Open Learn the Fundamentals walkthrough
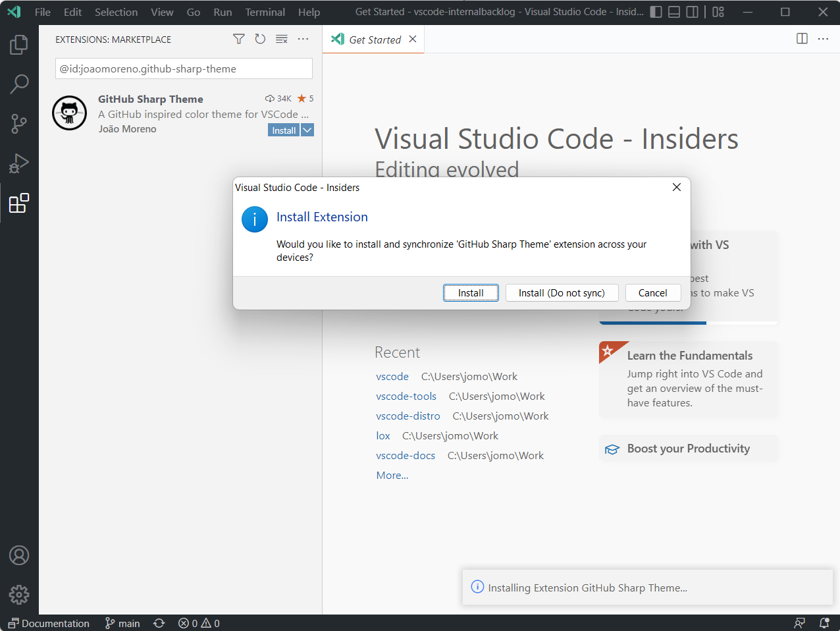 (689, 379)
